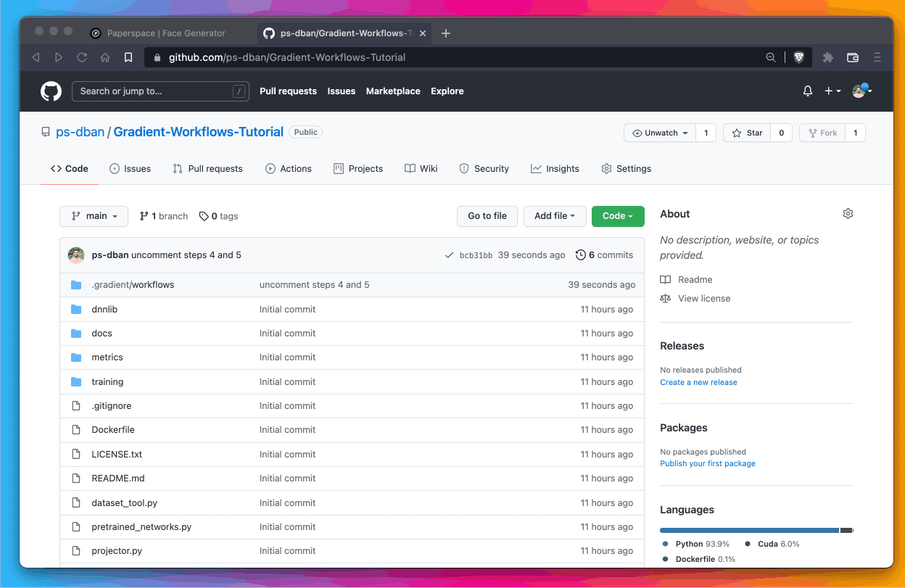Open notifications bell icon

coord(808,91)
